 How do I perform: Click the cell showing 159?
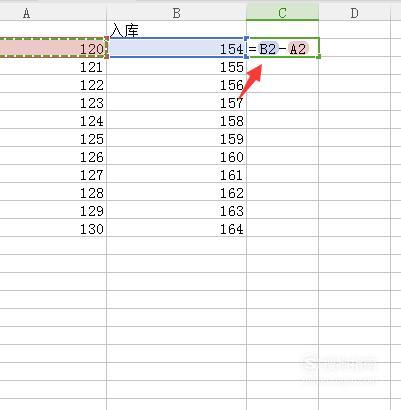(176, 138)
